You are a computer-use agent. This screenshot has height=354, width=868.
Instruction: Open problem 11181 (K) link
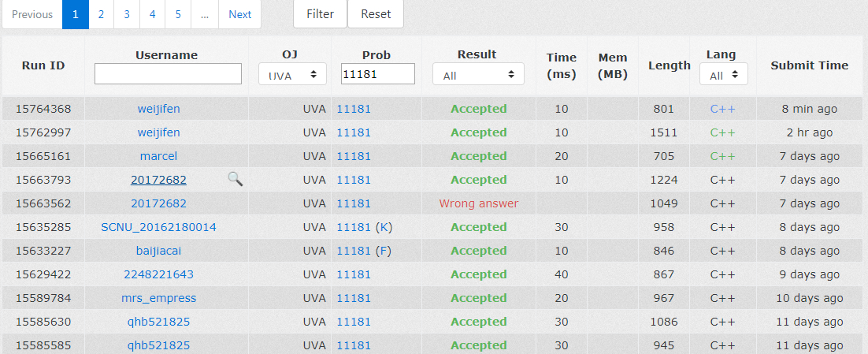pos(364,227)
